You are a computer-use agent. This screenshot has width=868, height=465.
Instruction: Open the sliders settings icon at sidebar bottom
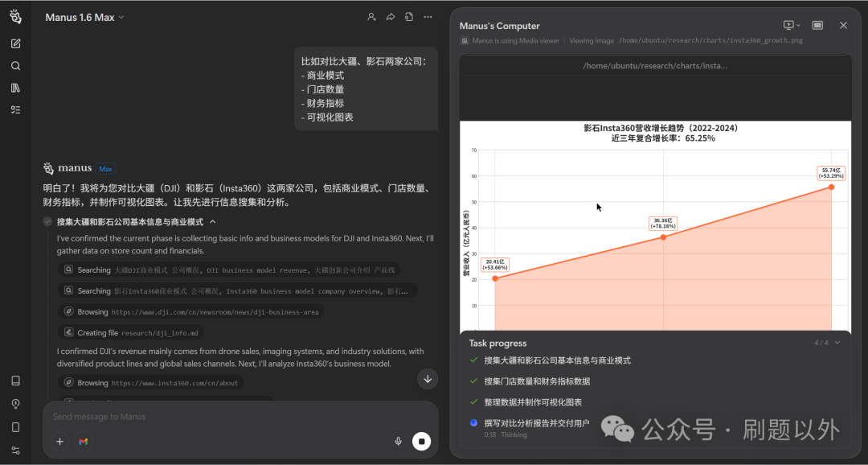click(15, 450)
